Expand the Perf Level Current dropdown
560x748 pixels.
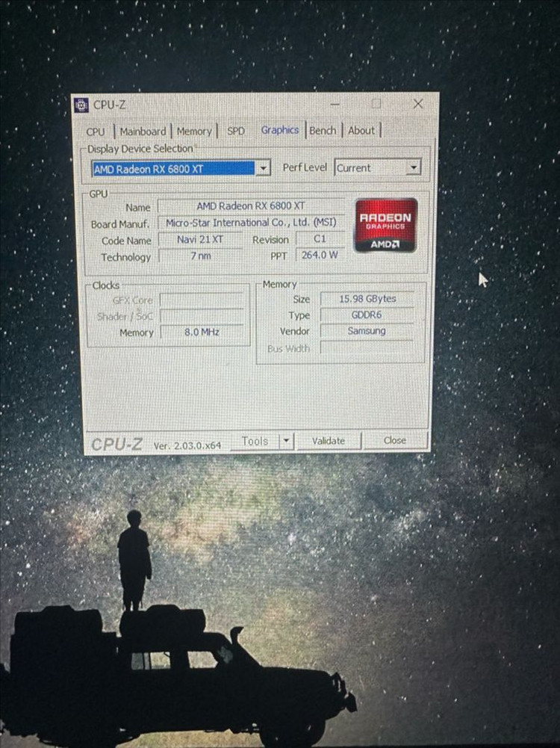[413, 168]
